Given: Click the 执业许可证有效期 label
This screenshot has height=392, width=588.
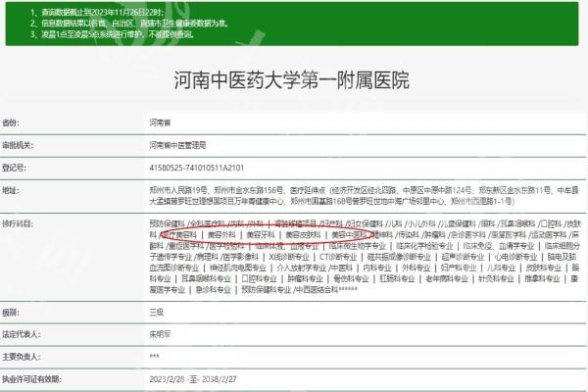Looking at the screenshot, I should 31,379.
